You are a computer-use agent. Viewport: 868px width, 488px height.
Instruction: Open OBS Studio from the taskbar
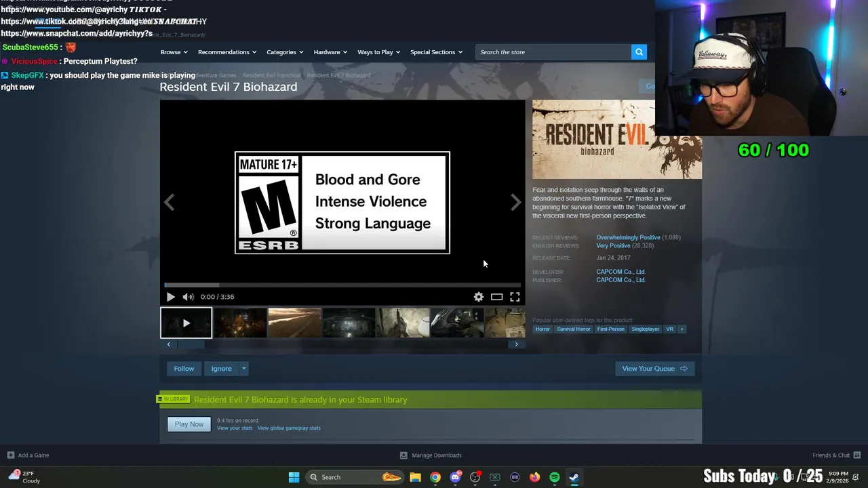[475, 477]
